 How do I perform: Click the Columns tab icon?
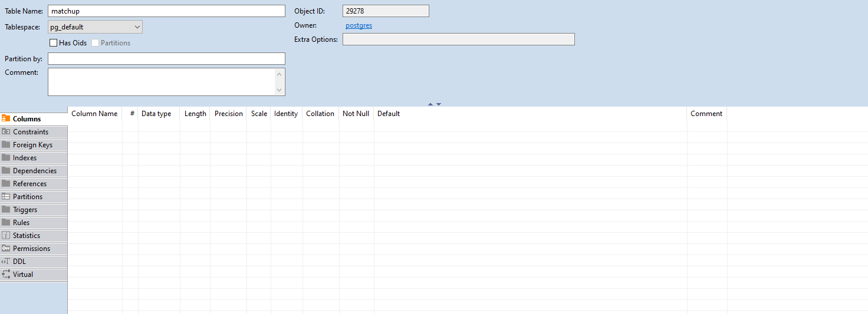pyautogui.click(x=6, y=118)
